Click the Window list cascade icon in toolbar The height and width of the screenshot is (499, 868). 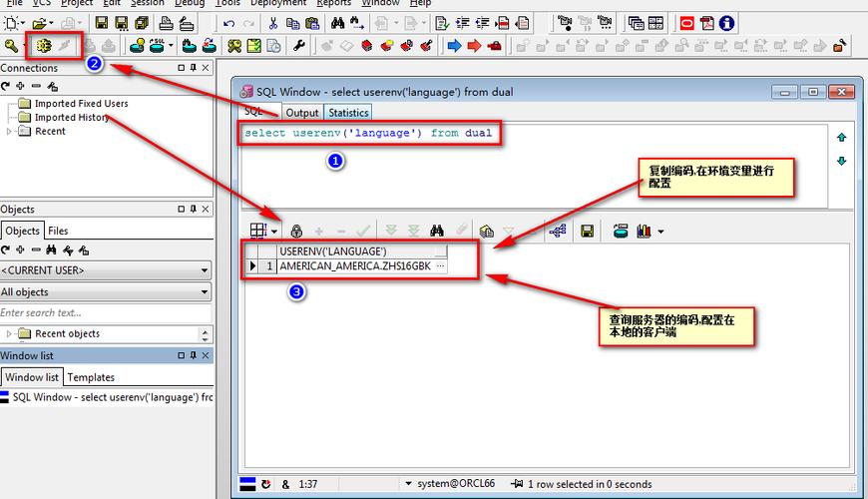(636, 23)
